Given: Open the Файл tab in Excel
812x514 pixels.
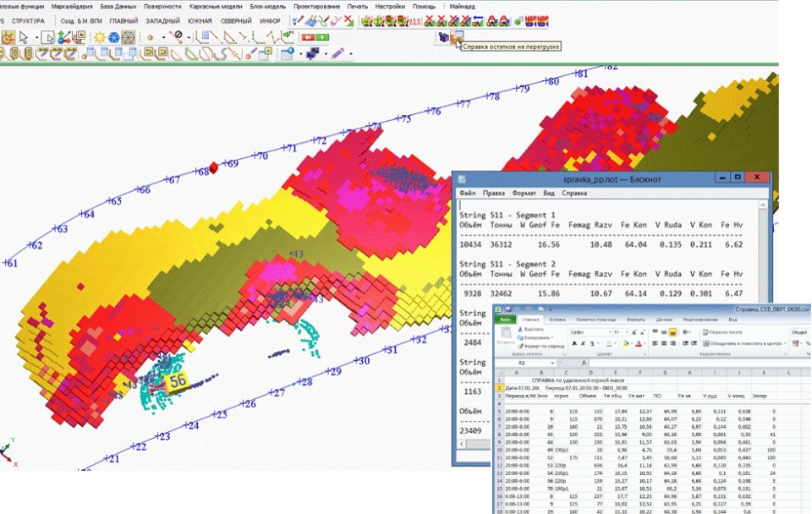Looking at the screenshot, I should (x=505, y=320).
